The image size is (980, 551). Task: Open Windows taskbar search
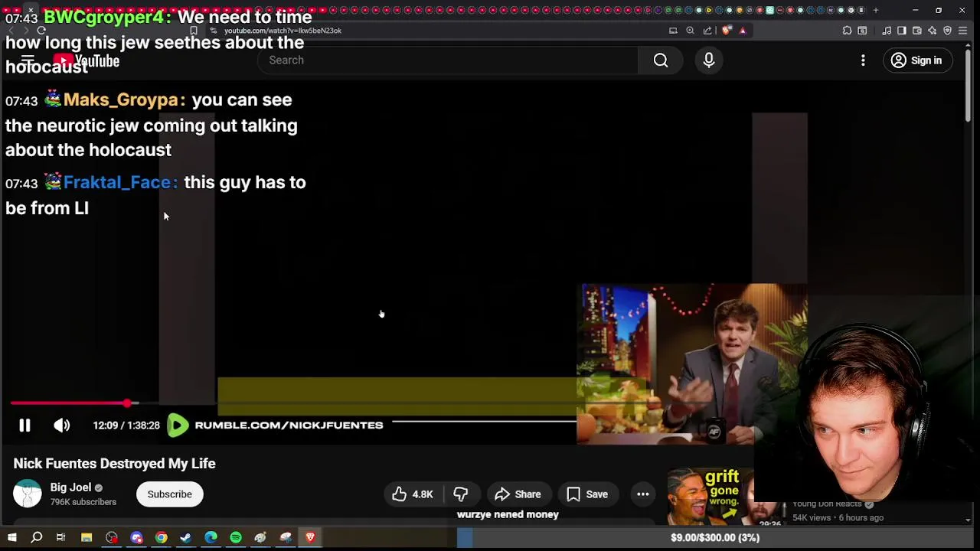pos(36,538)
